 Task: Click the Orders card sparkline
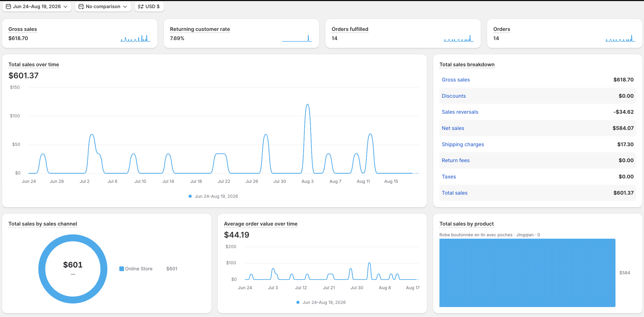coord(620,38)
